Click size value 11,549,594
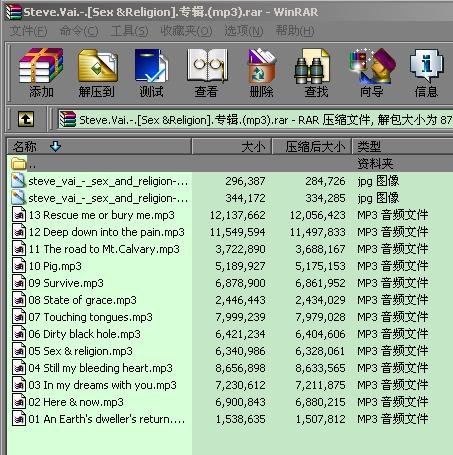 pos(238,232)
